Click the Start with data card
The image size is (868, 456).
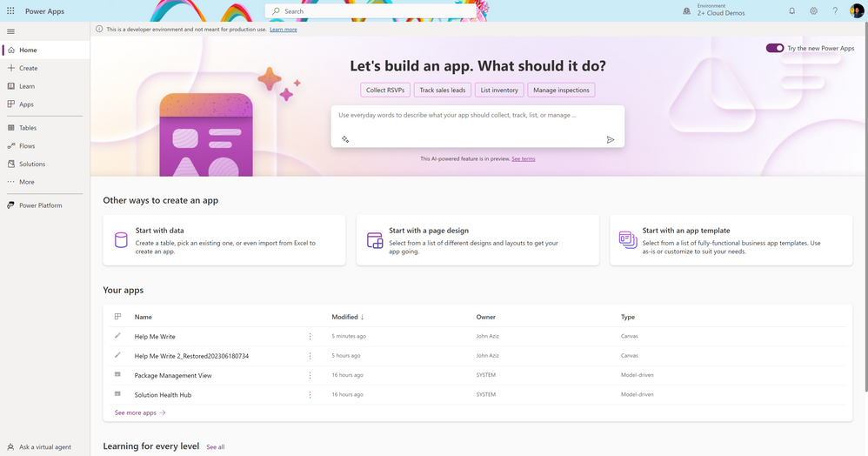224,240
